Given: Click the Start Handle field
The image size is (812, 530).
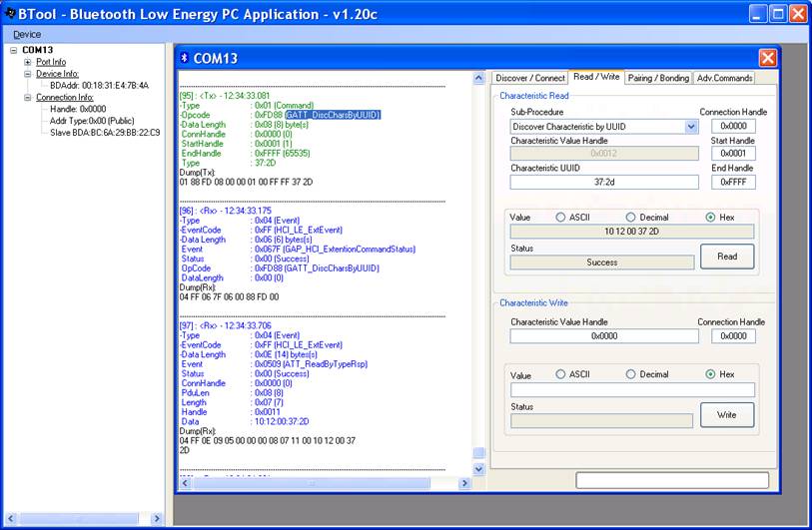Looking at the screenshot, I should click(x=733, y=153).
